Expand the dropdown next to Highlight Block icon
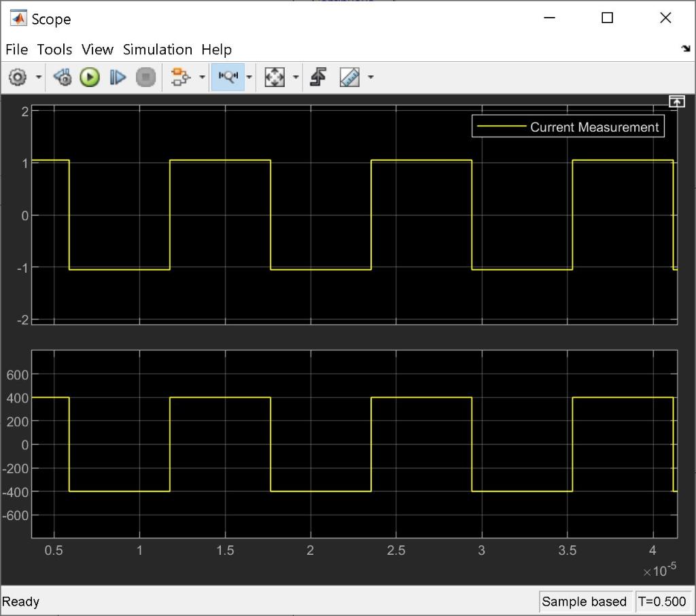The height and width of the screenshot is (616, 696). coord(202,78)
